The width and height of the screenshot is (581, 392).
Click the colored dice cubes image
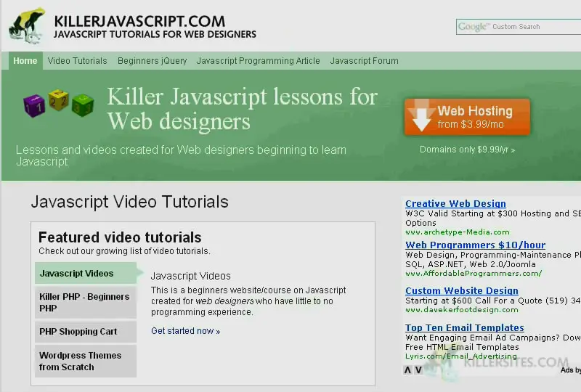[59, 102]
